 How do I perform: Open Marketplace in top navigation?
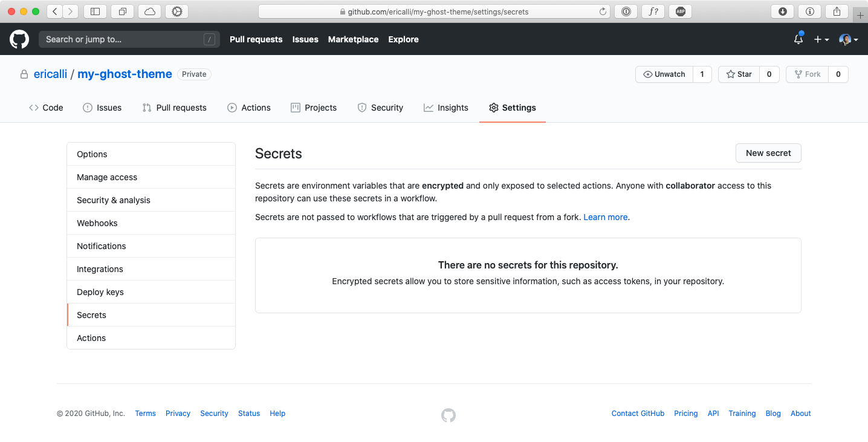354,39
